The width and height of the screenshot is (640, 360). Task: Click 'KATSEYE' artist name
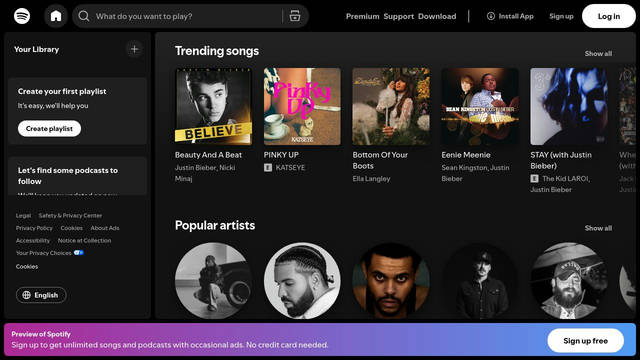point(290,167)
